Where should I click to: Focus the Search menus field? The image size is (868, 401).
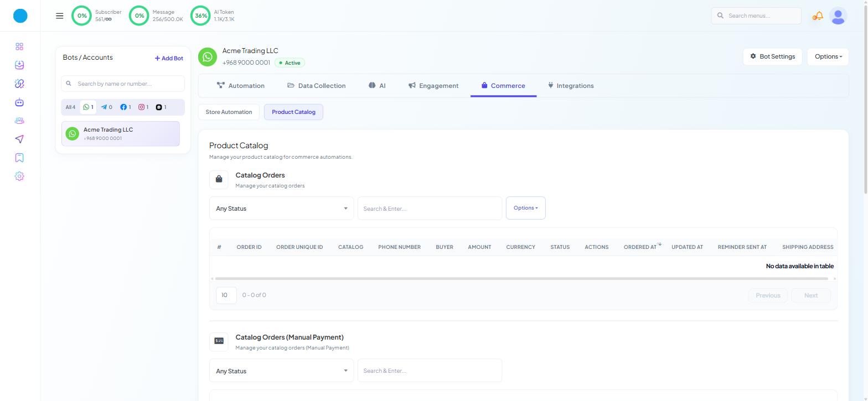756,15
